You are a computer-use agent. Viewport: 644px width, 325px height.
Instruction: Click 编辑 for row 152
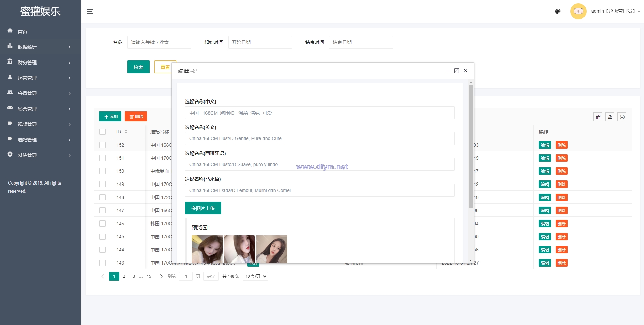(545, 145)
